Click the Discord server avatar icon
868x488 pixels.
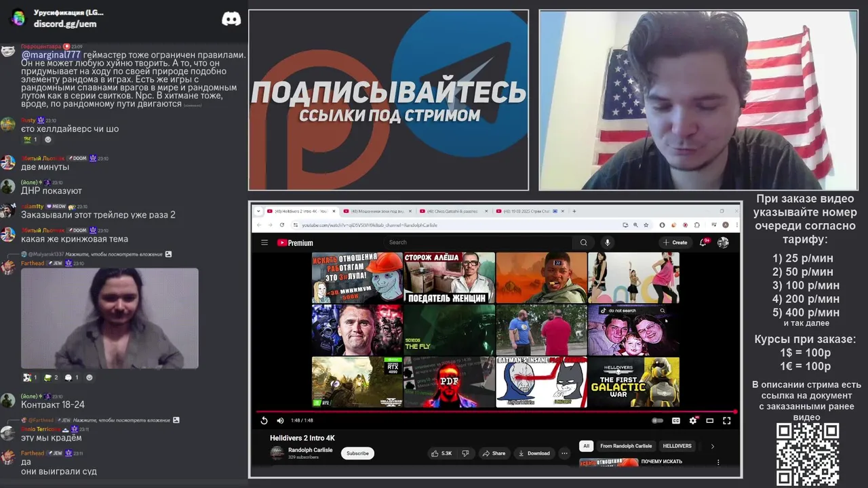point(18,18)
